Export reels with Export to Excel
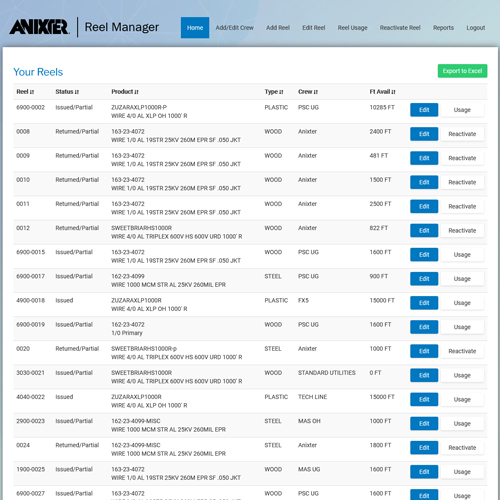This screenshot has width=500, height=500. click(462, 71)
